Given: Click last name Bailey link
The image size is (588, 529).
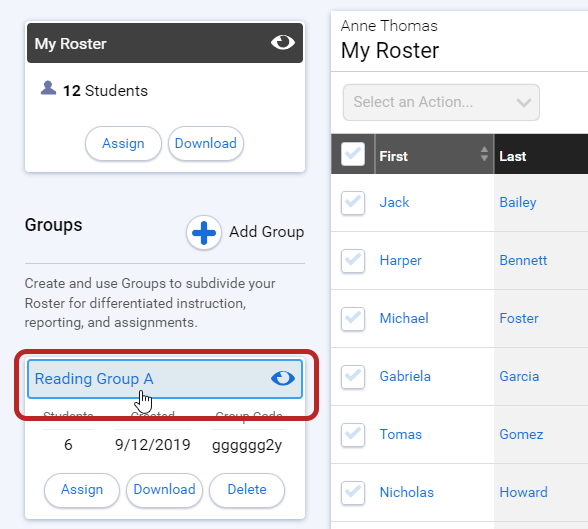Looking at the screenshot, I should (518, 203).
